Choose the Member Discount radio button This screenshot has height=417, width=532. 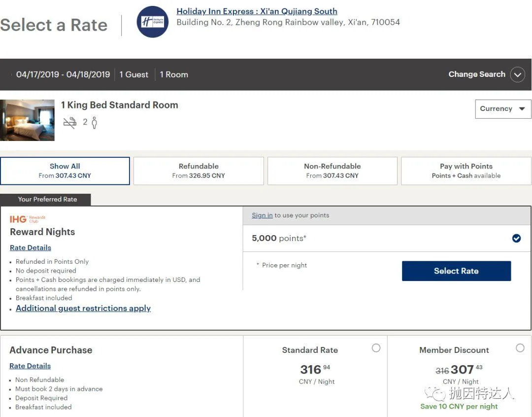pos(520,348)
